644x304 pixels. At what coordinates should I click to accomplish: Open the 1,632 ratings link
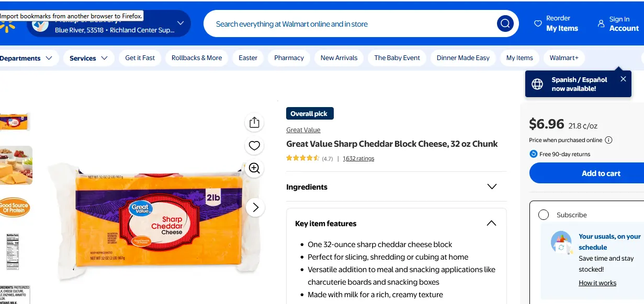[x=358, y=158]
